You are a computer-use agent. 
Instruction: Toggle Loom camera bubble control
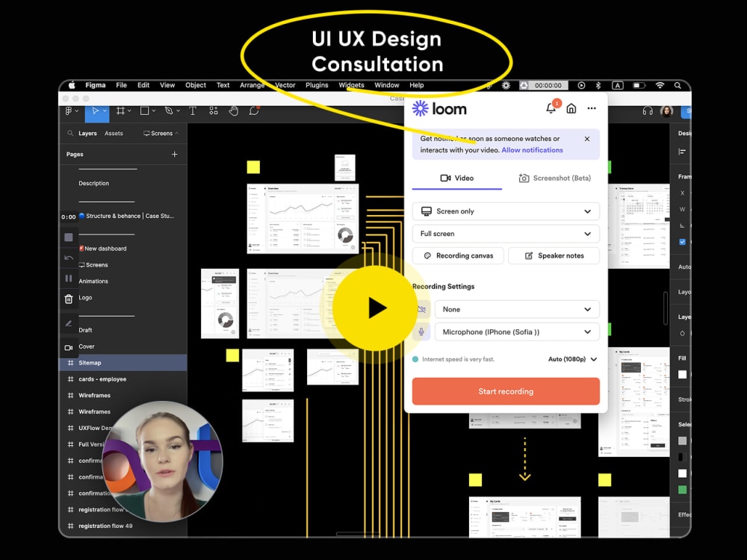click(69, 348)
